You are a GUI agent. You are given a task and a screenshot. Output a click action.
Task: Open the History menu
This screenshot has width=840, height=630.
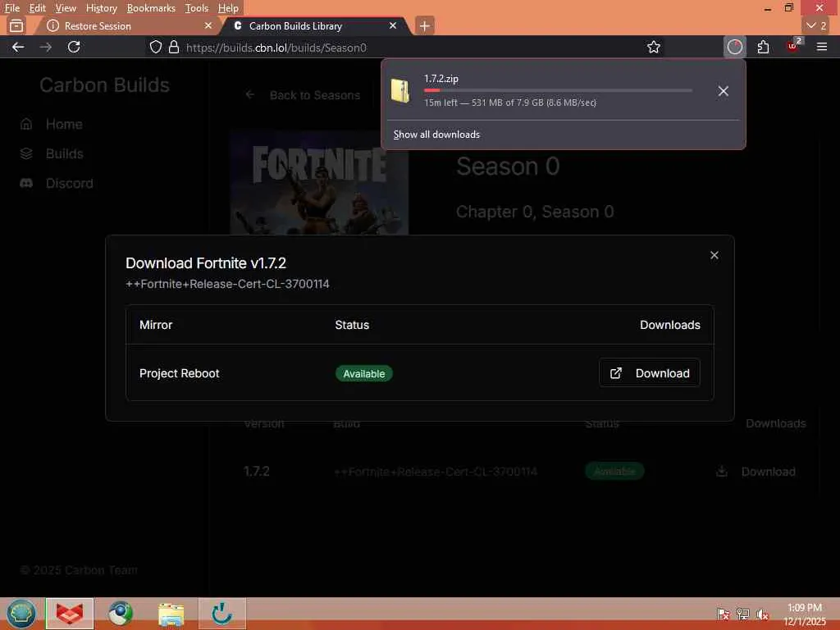click(101, 8)
